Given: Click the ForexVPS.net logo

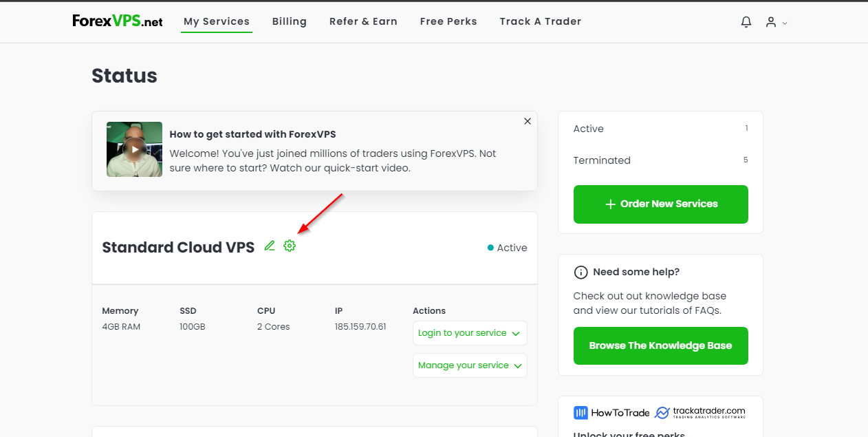Looking at the screenshot, I should coord(118,21).
